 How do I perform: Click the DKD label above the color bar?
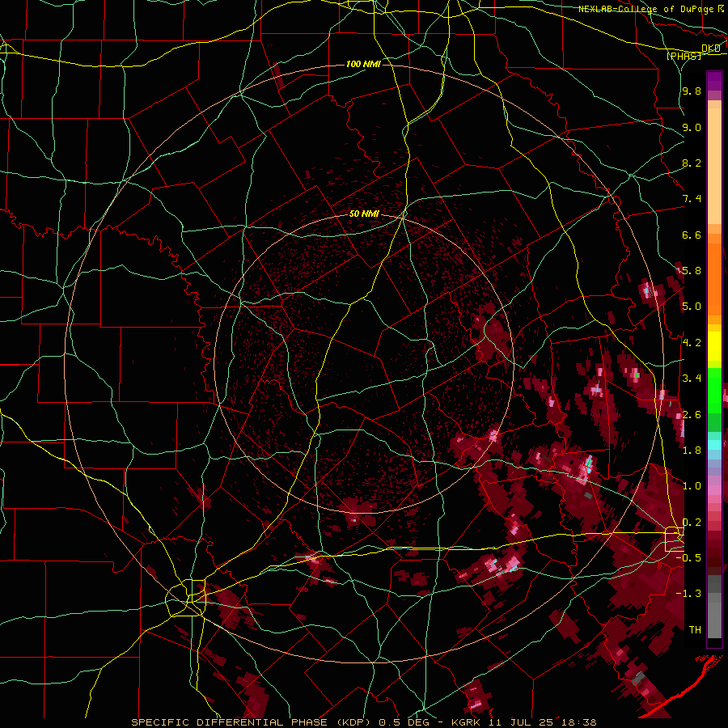pyautogui.click(x=711, y=49)
